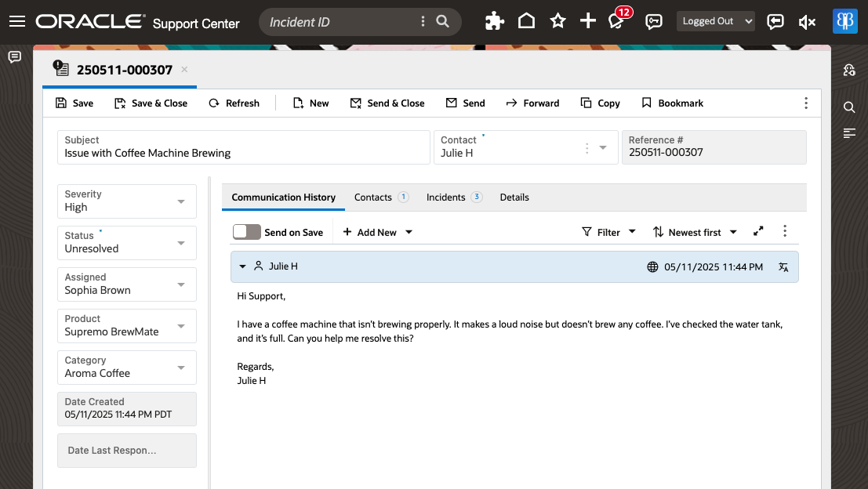
Task: Click the Send & Close button
Action: point(387,103)
